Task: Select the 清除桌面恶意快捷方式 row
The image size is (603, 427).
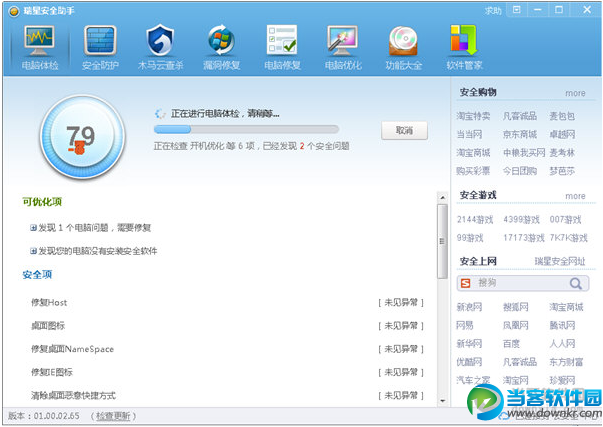Action: (227, 395)
